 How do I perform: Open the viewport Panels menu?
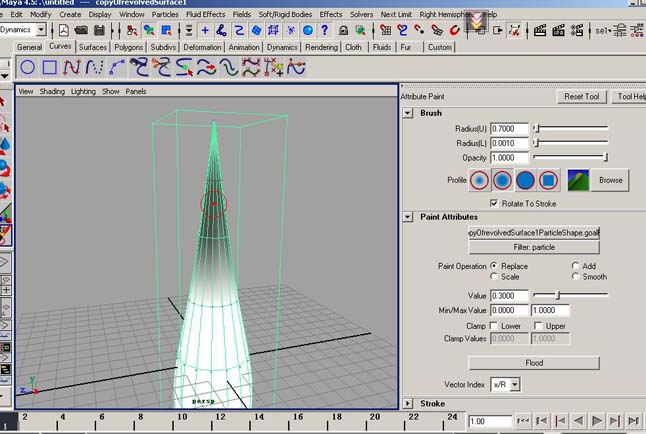(x=136, y=91)
